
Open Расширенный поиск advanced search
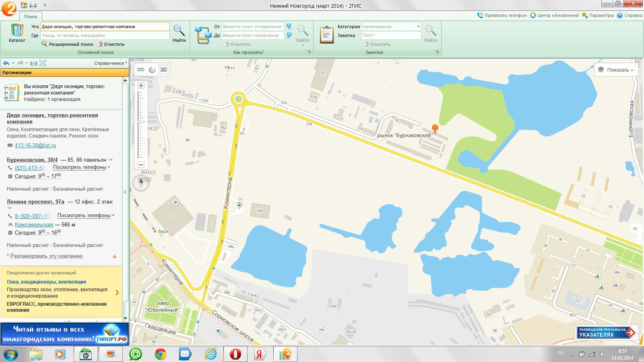[x=67, y=44]
